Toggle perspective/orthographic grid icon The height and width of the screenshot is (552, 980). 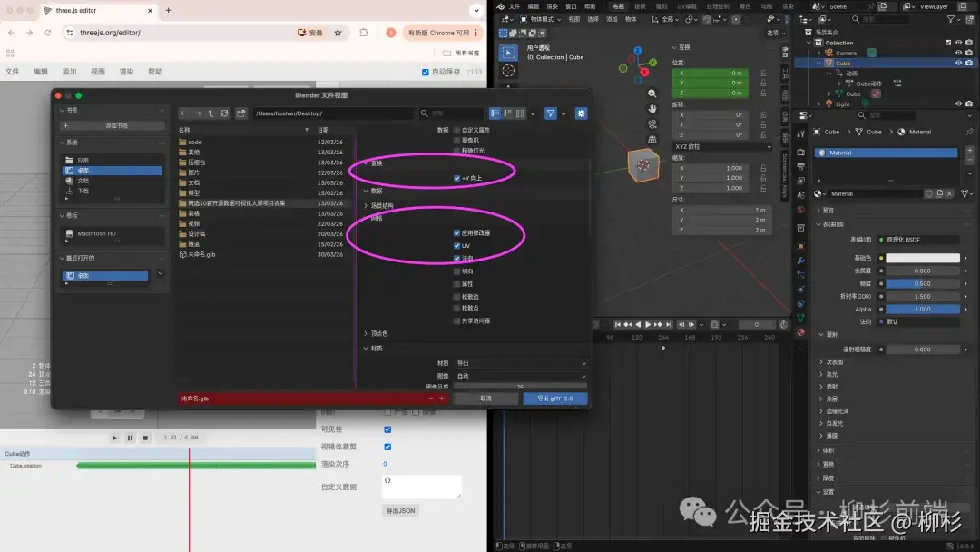pyautogui.click(x=652, y=139)
